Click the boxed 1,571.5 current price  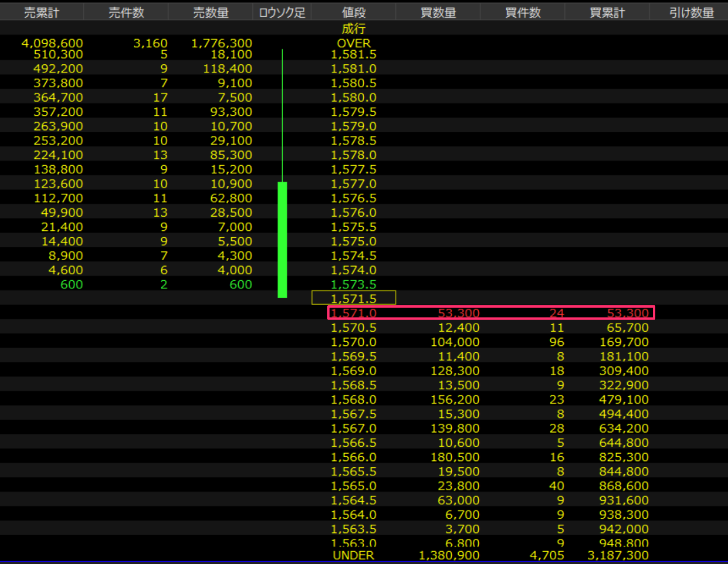tap(354, 298)
